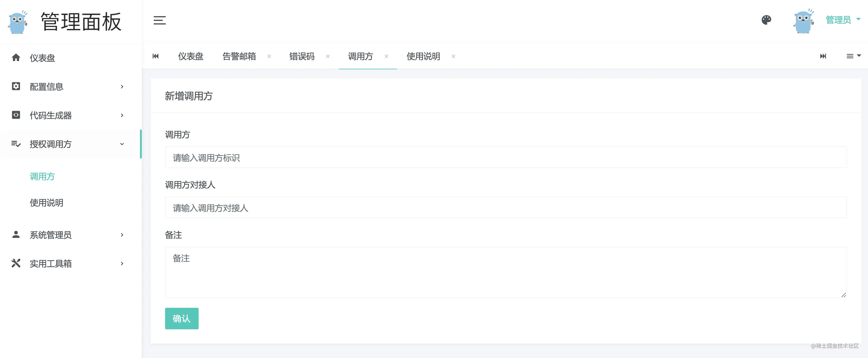Click the gear icon beside 配置信息
Screen dimensions: 868x358
[x=16, y=86]
